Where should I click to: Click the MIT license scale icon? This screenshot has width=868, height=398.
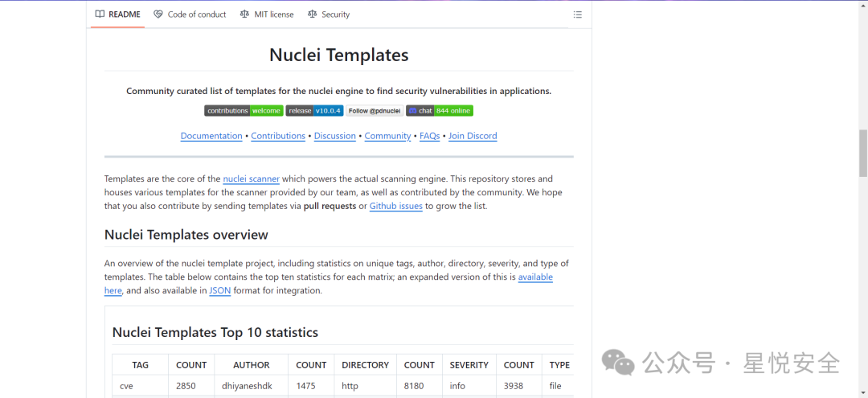pyautogui.click(x=244, y=14)
